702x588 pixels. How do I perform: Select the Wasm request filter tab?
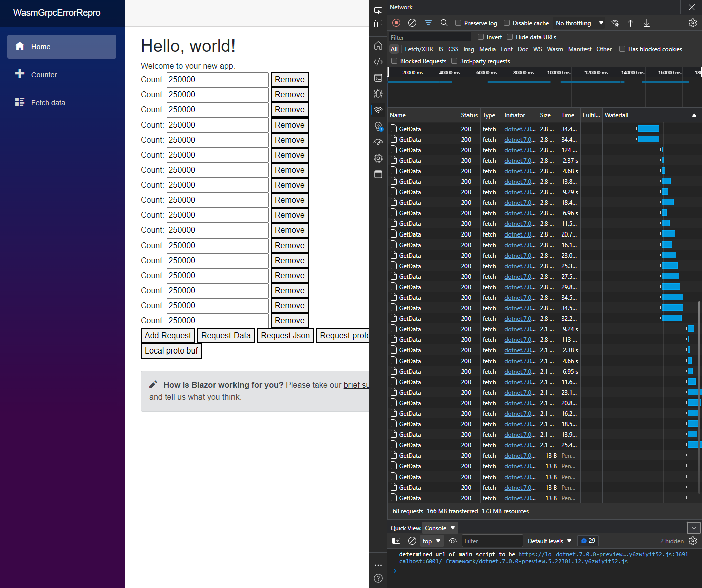pyautogui.click(x=555, y=49)
